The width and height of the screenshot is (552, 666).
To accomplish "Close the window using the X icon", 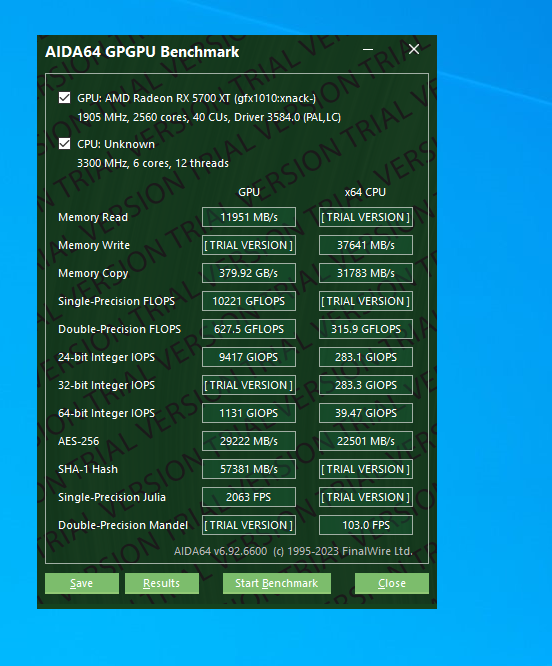I will tap(414, 50).
